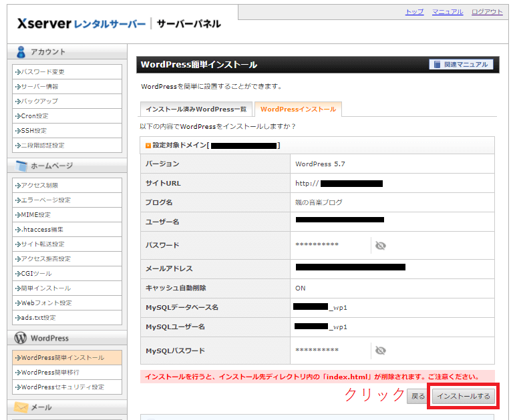Click the MySQLユーザー名 value ending _wp1

(x=321, y=327)
